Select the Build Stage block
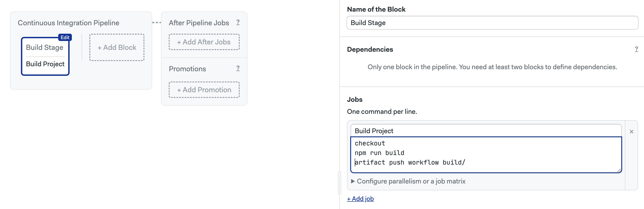Viewport: 644px width, 209px height. (45, 48)
